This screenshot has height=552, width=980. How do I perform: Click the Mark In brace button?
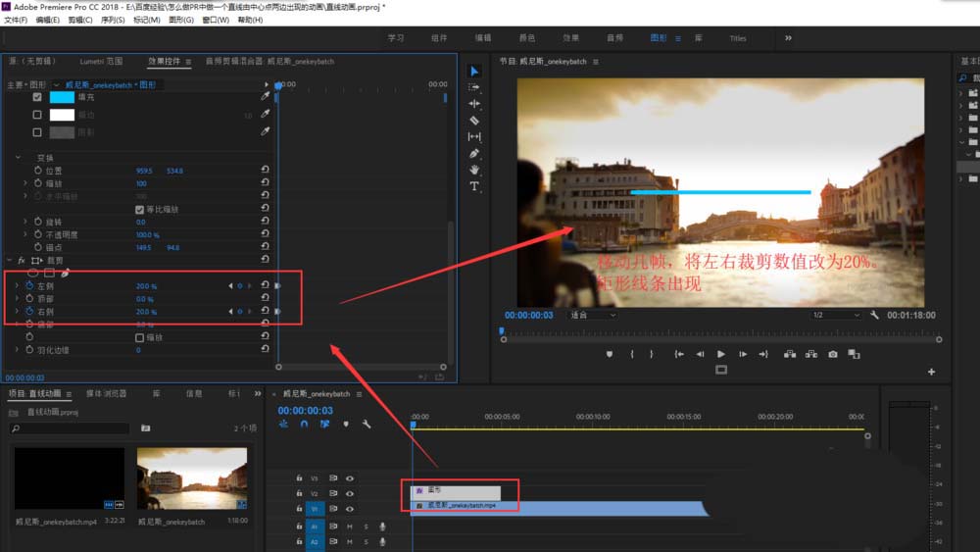point(632,354)
